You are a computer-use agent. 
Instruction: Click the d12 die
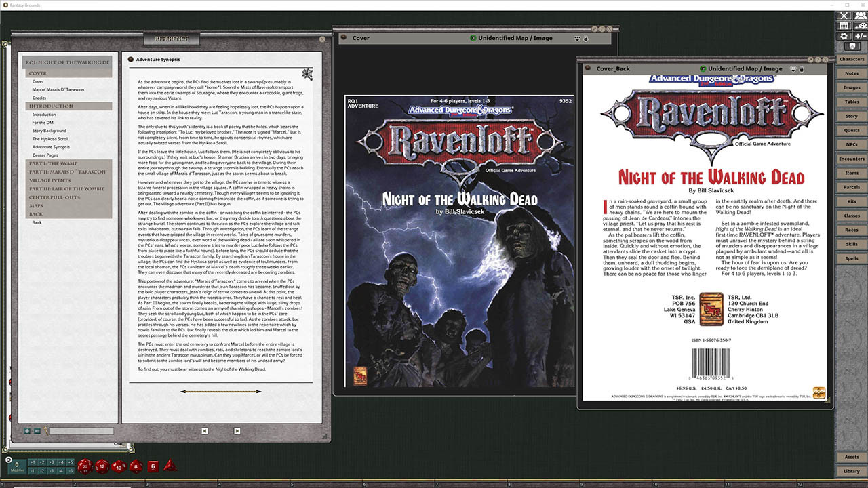point(102,466)
